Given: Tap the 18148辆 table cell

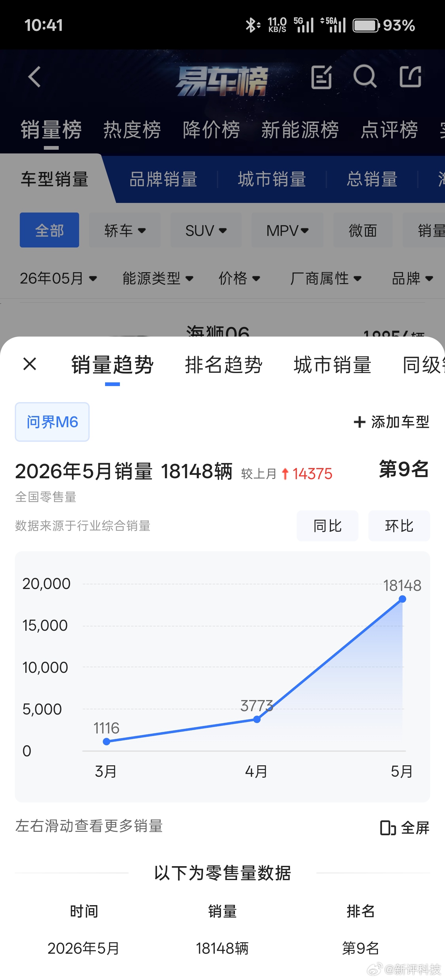Looking at the screenshot, I should pos(222,948).
